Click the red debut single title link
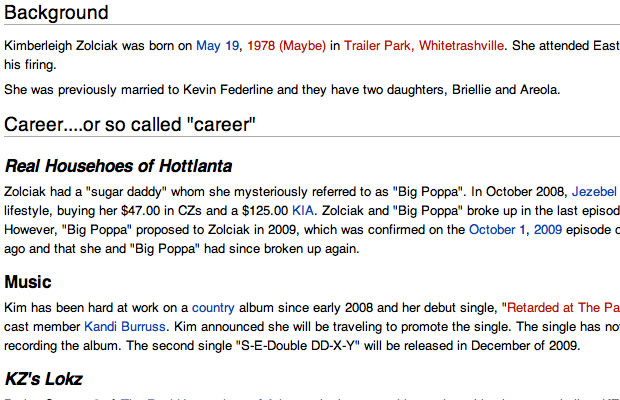Viewport: 620px width, 400px height. pyautogui.click(x=563, y=308)
